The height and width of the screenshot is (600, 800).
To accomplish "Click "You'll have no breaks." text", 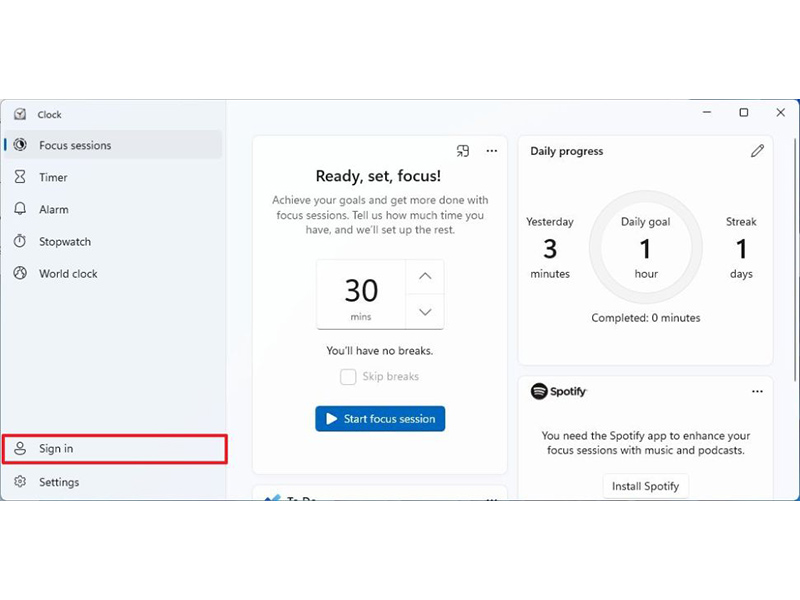I will [380, 351].
